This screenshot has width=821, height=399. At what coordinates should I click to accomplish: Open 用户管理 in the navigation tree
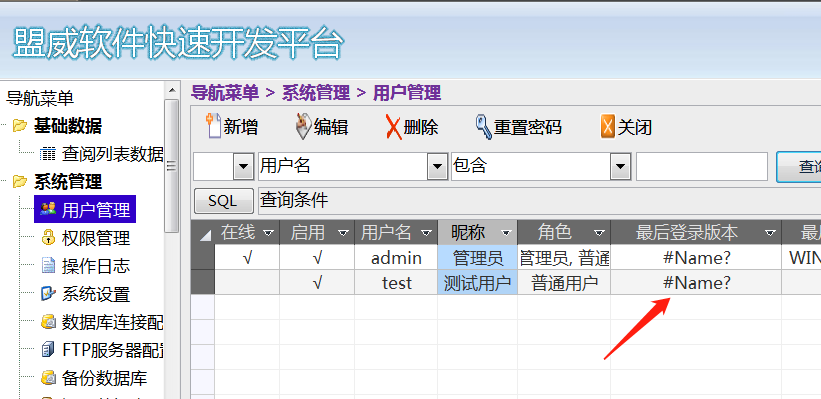96,210
